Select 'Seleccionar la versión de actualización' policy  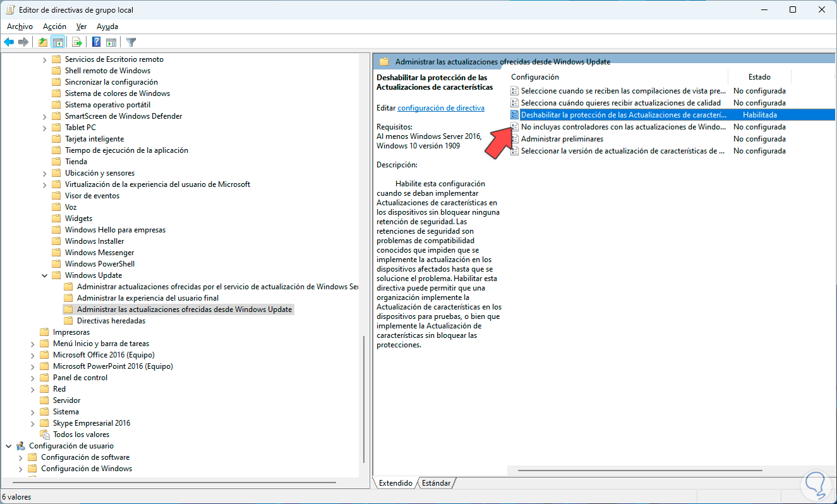tap(622, 151)
